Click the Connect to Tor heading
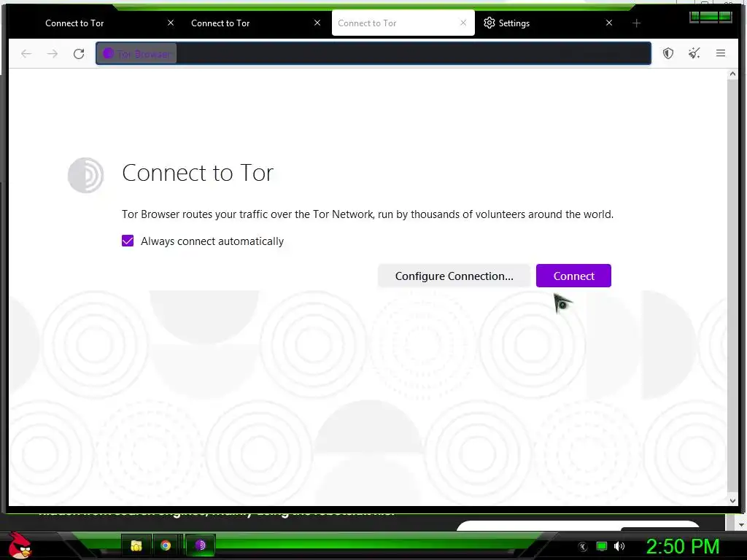747x560 pixels. (198, 172)
